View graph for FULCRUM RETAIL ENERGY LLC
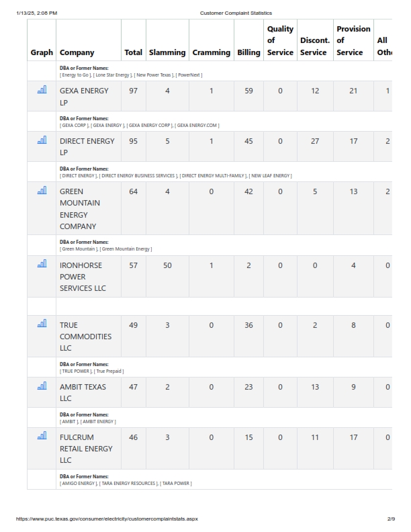The width and height of the screenshot is (411, 532). [42, 436]
